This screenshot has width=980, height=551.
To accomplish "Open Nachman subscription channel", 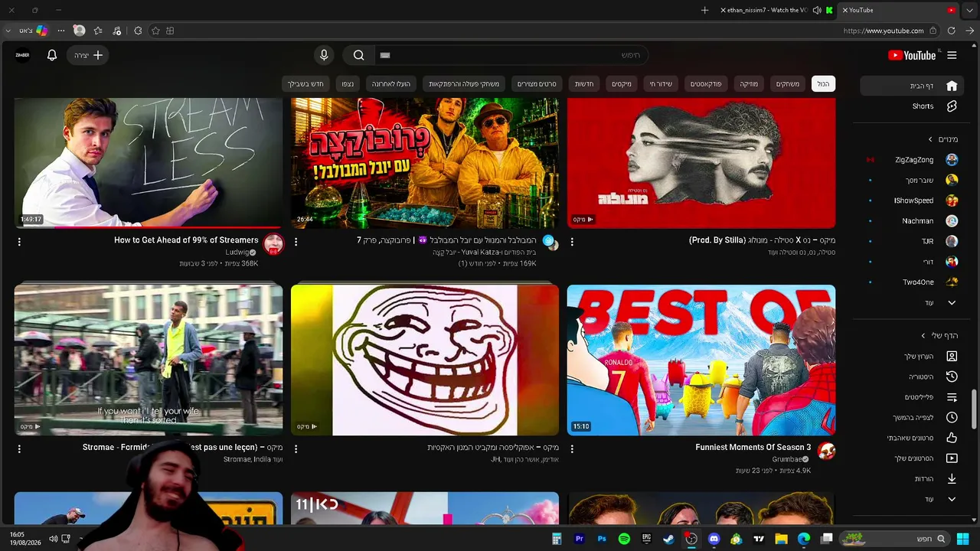I will 911,221.
